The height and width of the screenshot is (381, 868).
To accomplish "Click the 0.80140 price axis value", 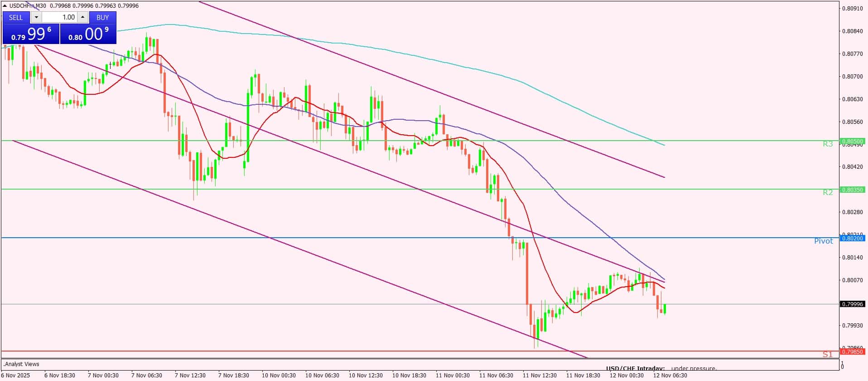I will 852,258.
